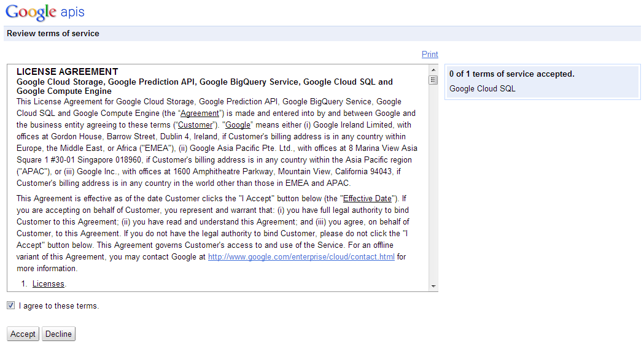Click the empty scrollbar track below the thumb
Image resolution: width=644 pixels, height=346 pixels.
click(433, 184)
